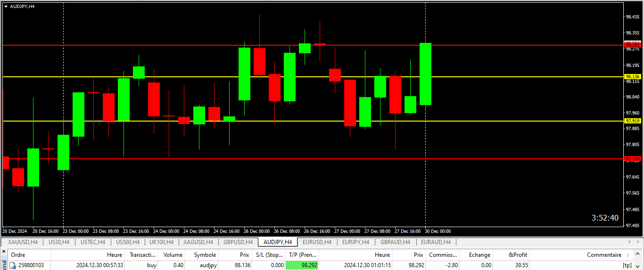Click the yellow 97.919 price label on axis
The image size is (644, 270).
[632, 121]
